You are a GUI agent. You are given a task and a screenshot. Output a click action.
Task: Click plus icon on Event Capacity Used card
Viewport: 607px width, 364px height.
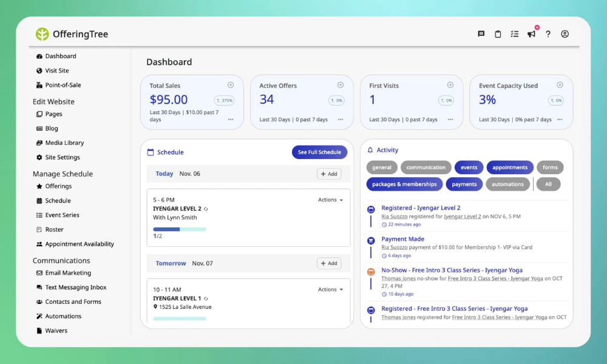pos(560,85)
